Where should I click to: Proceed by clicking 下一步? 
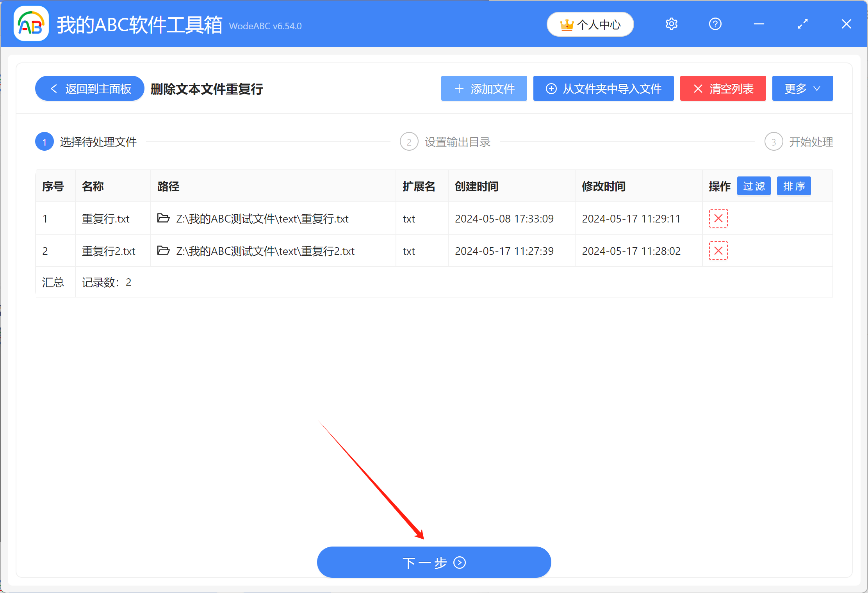click(433, 562)
